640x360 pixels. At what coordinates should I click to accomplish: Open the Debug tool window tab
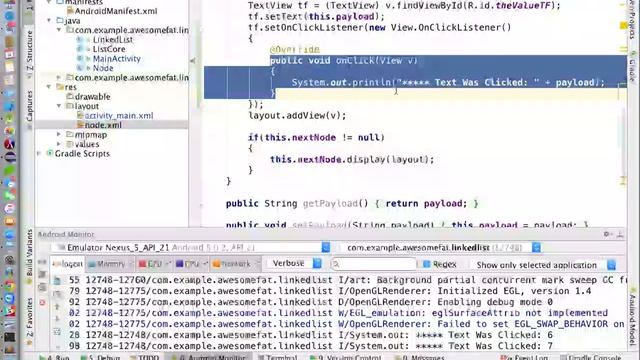click(x=100, y=357)
